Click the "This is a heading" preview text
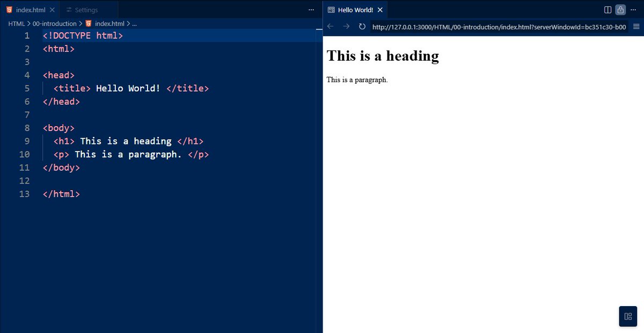The height and width of the screenshot is (333, 644). [x=383, y=56]
